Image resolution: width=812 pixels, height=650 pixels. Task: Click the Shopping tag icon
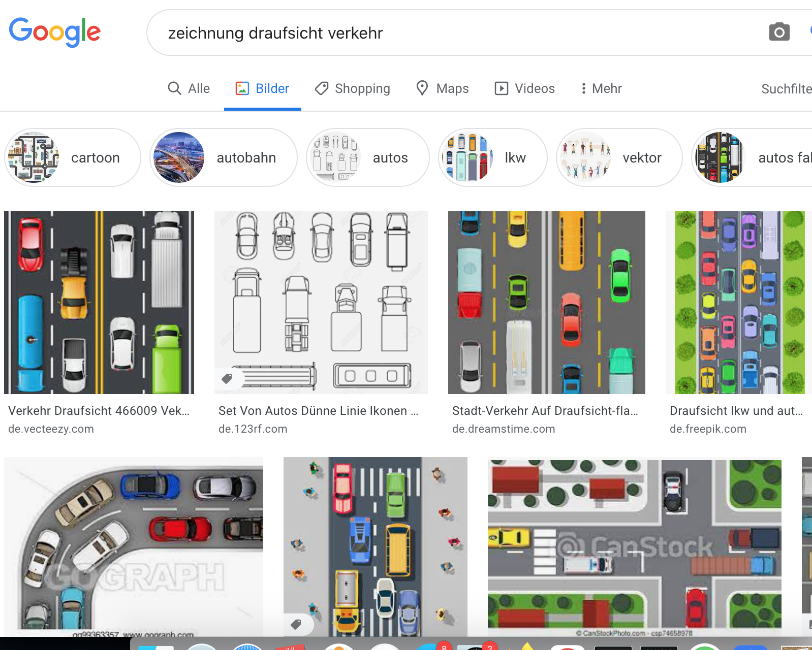pyautogui.click(x=321, y=88)
